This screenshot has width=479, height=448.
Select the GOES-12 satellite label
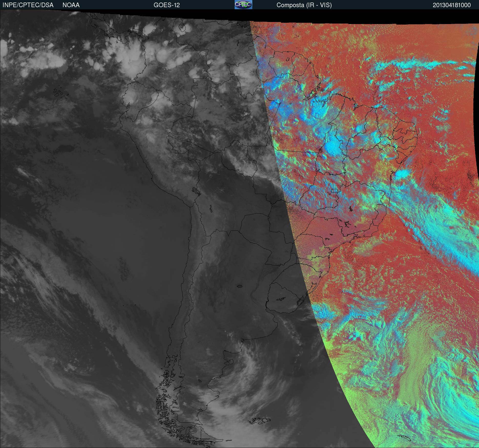[x=166, y=5]
